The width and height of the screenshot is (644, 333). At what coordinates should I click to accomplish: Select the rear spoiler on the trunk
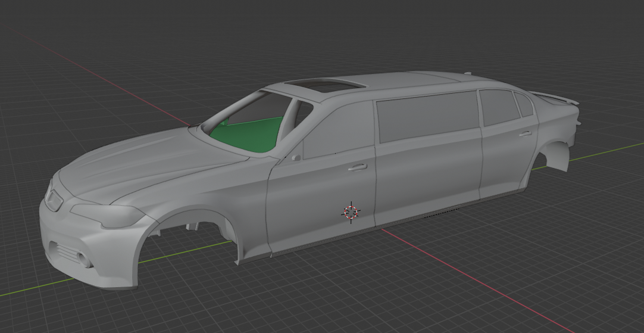[x=554, y=98]
